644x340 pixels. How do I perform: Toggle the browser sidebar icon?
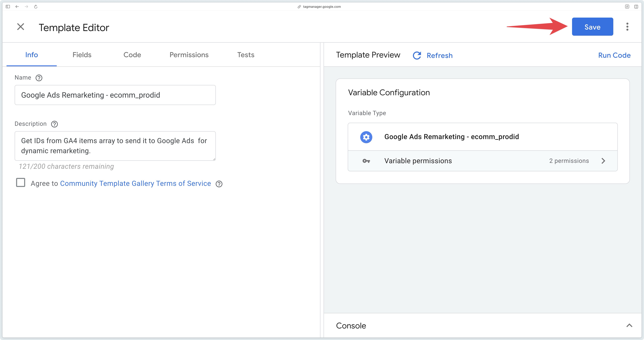8,7
